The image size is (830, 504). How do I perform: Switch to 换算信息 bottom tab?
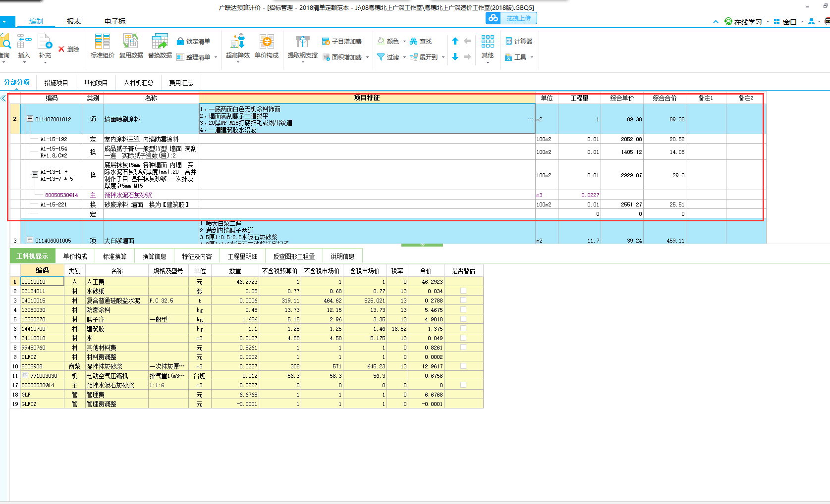pos(154,256)
